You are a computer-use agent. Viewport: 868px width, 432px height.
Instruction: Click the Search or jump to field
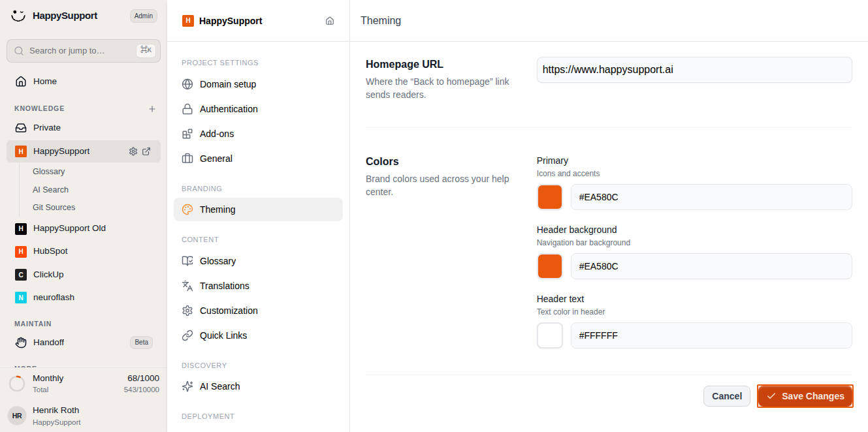coord(84,51)
